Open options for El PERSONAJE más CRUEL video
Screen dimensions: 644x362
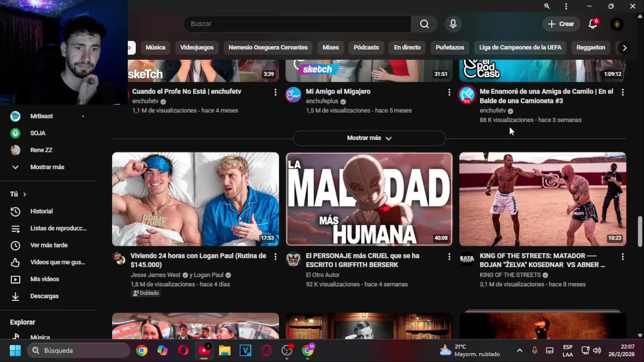pos(449,256)
